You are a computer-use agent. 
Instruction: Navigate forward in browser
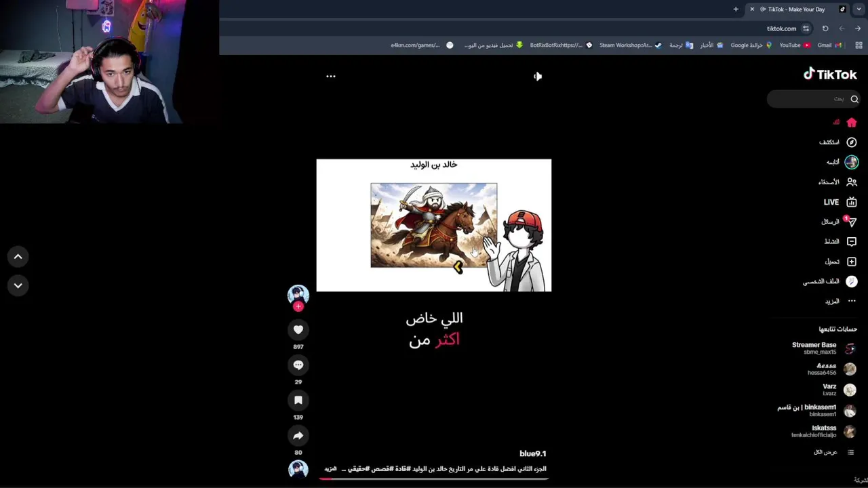(858, 28)
